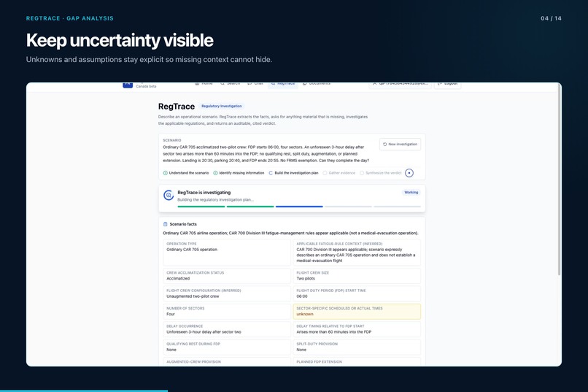588x392 pixels.
Task: Click the scenario text starting Ordinary CAR 705 acclimatized
Action: (266, 154)
